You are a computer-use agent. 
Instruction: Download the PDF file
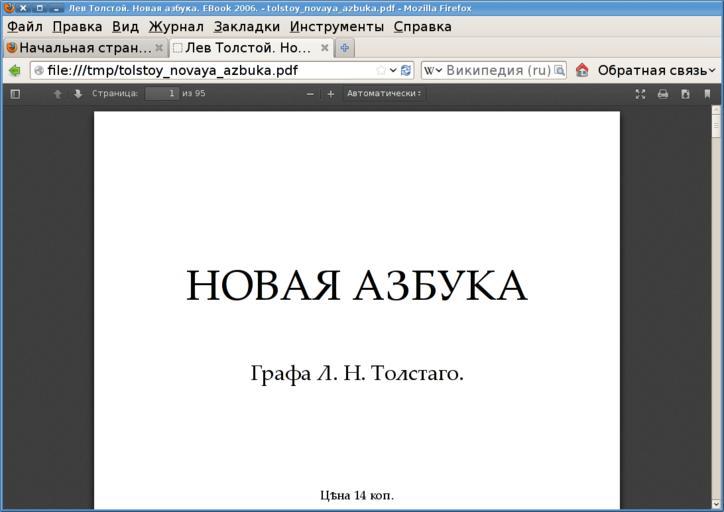pos(685,94)
